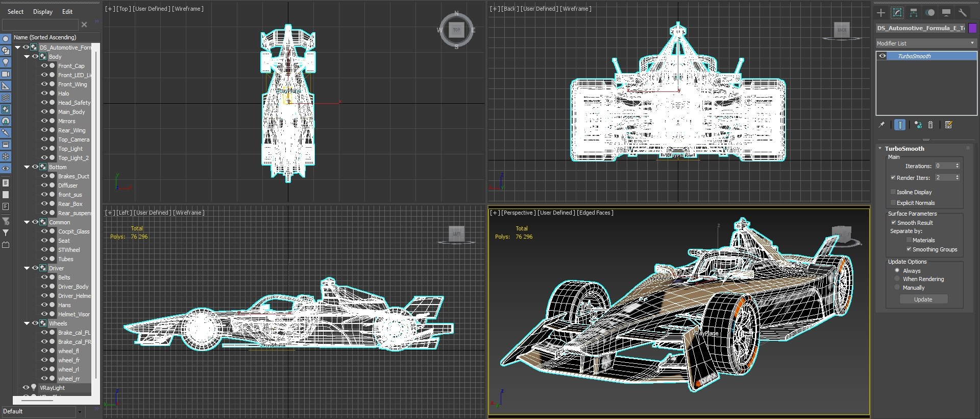Click the Iterations spinner arrows
The image size is (980, 419).
coord(957,166)
